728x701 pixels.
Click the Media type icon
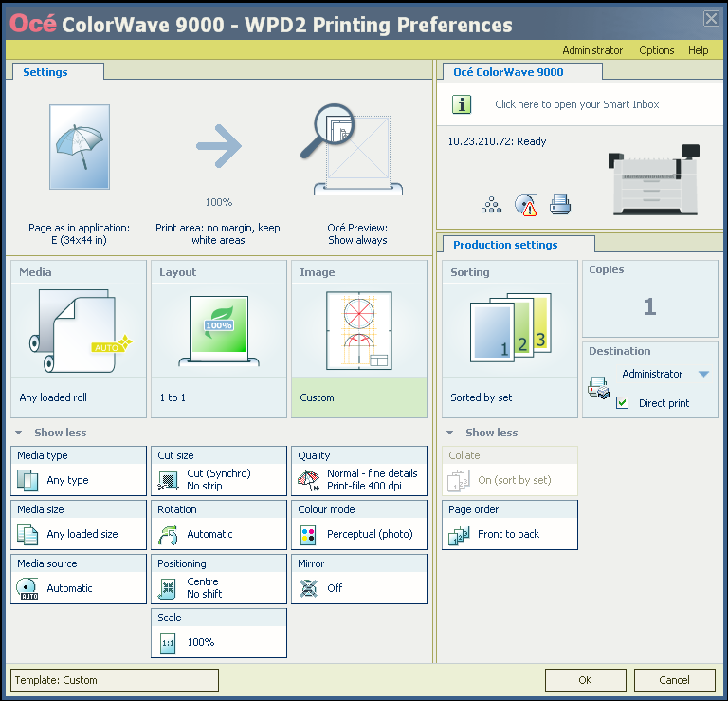[x=27, y=480]
